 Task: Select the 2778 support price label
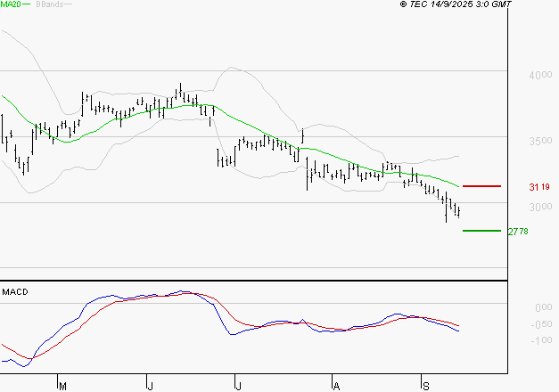[518, 232]
